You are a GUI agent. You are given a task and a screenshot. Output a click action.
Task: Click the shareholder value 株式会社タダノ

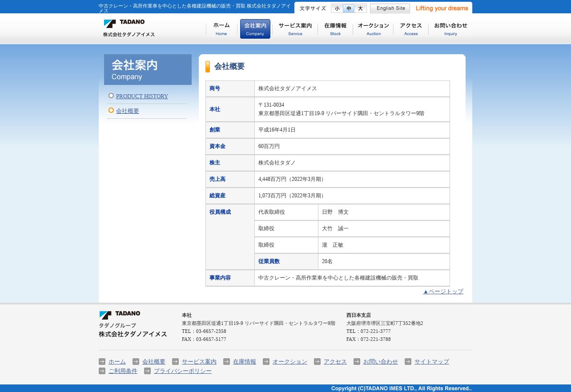277,163
